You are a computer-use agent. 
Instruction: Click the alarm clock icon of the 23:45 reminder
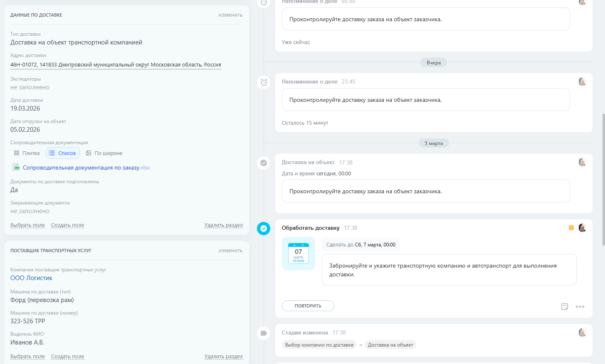pos(264,82)
